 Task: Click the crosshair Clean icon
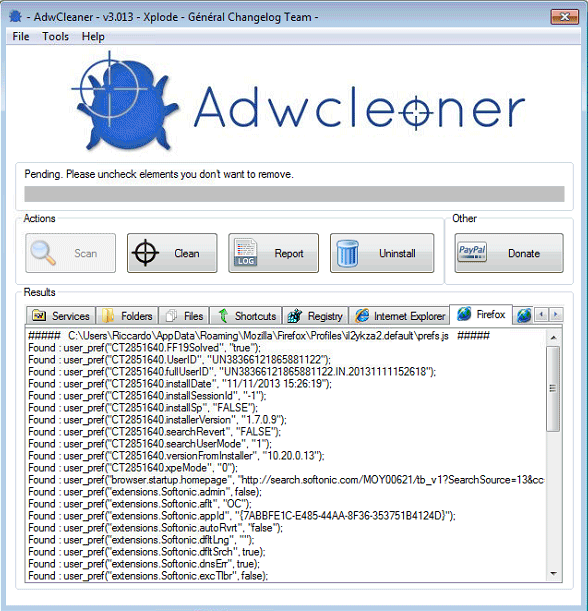[x=145, y=253]
